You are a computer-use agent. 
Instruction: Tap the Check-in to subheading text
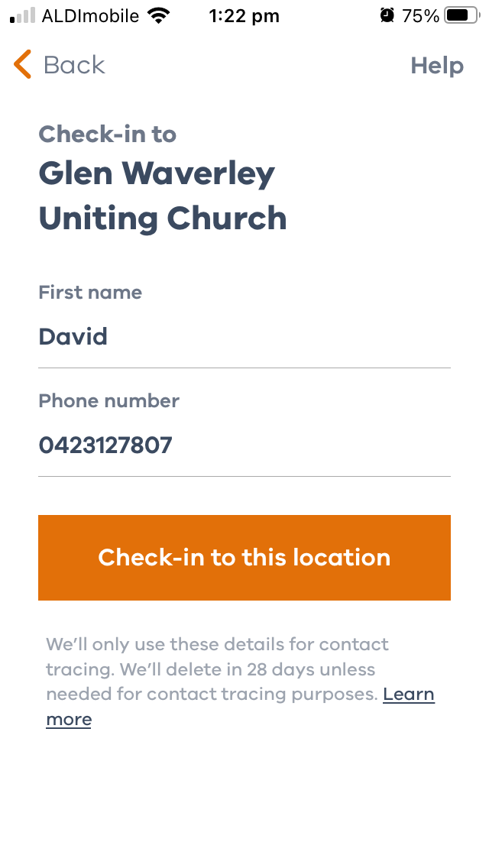pyautogui.click(x=107, y=134)
